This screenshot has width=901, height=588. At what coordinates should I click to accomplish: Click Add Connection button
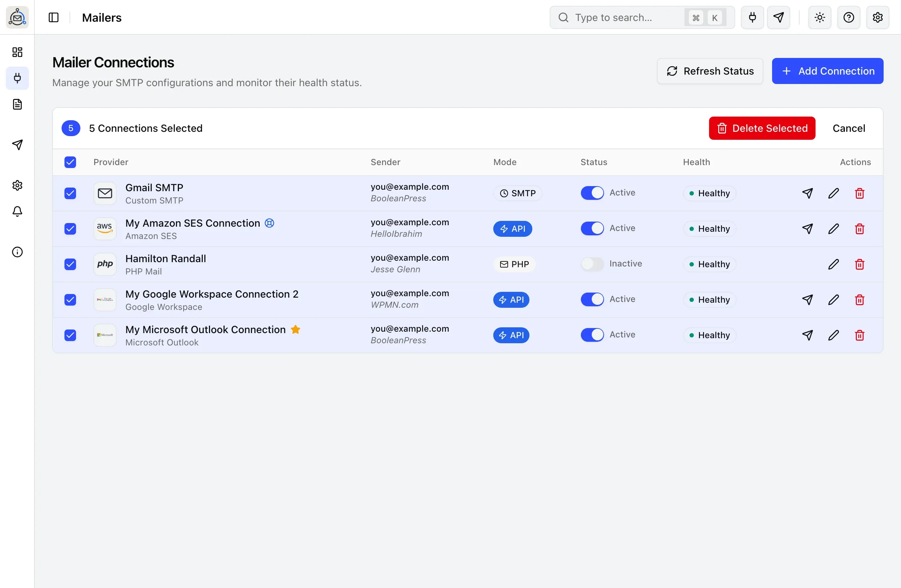[827, 71]
